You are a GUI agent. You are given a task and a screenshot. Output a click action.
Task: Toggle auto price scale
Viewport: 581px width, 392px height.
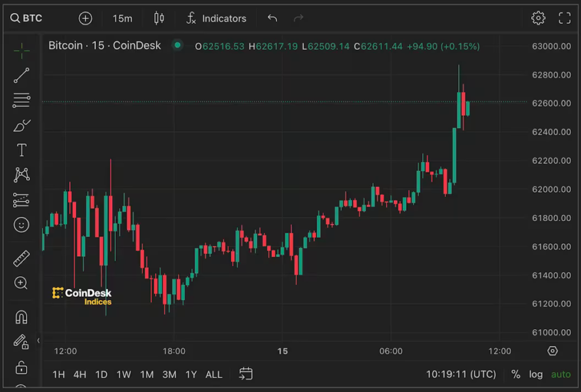click(x=561, y=374)
